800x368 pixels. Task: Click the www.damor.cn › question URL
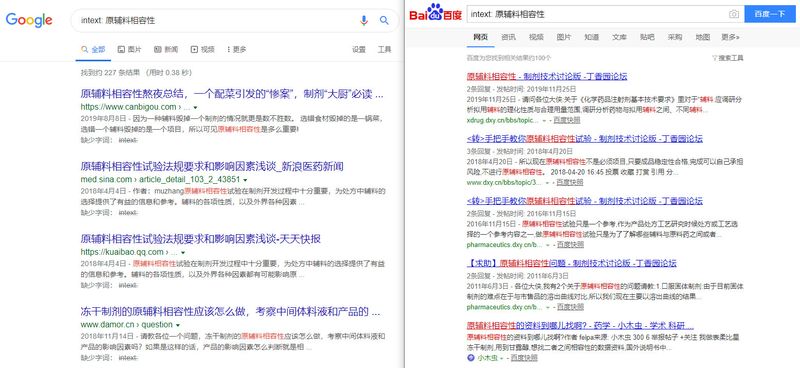click(x=127, y=325)
